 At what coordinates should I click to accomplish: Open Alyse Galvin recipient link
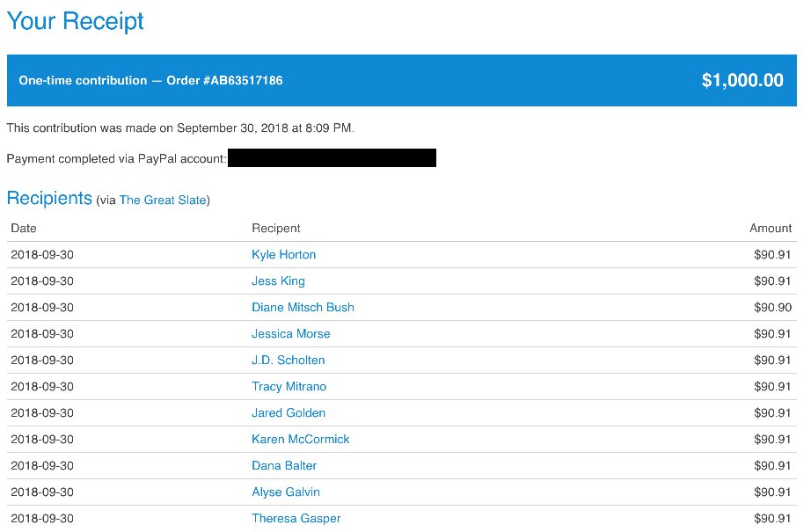click(286, 492)
